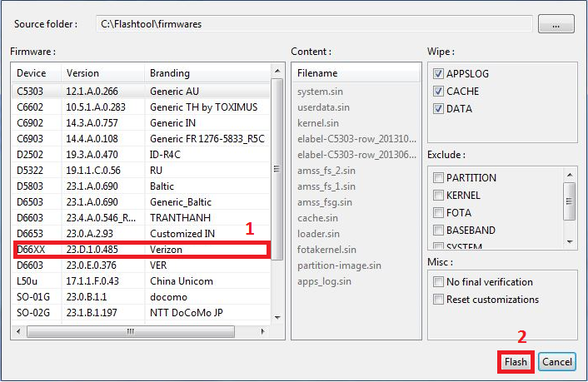Sort firmware list by Version header

coord(102,73)
